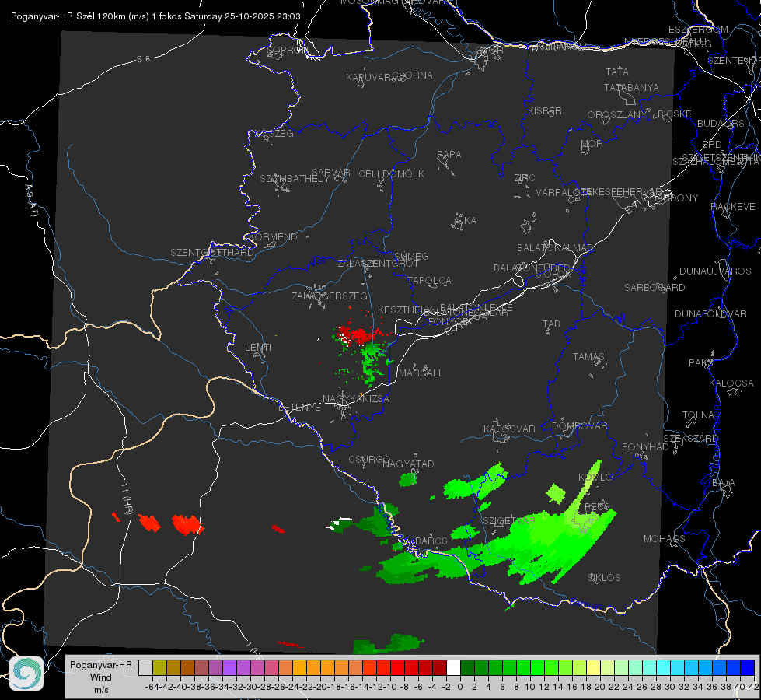Select the BALATONALMÁDI label
The width and height of the screenshot is (761, 700).
557,248
